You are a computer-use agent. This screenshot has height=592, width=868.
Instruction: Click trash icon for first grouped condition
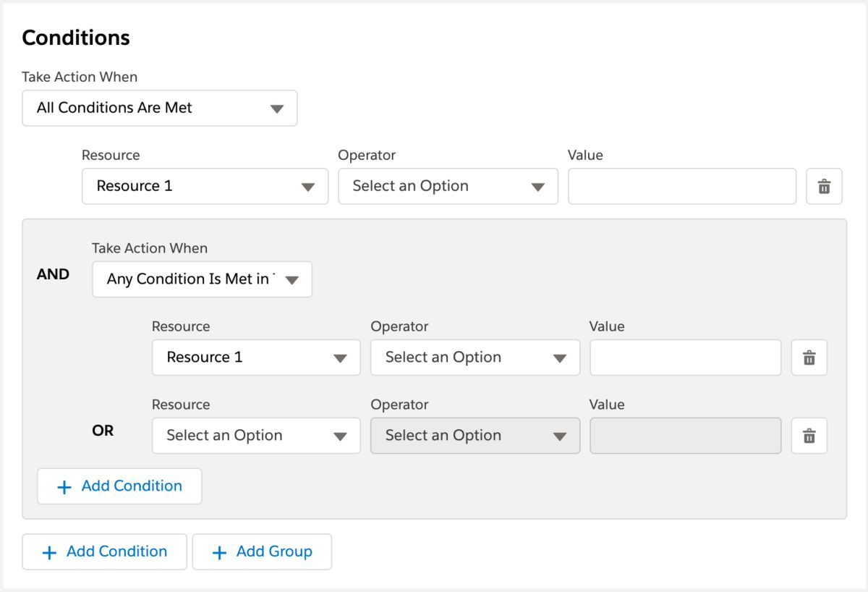[809, 358]
